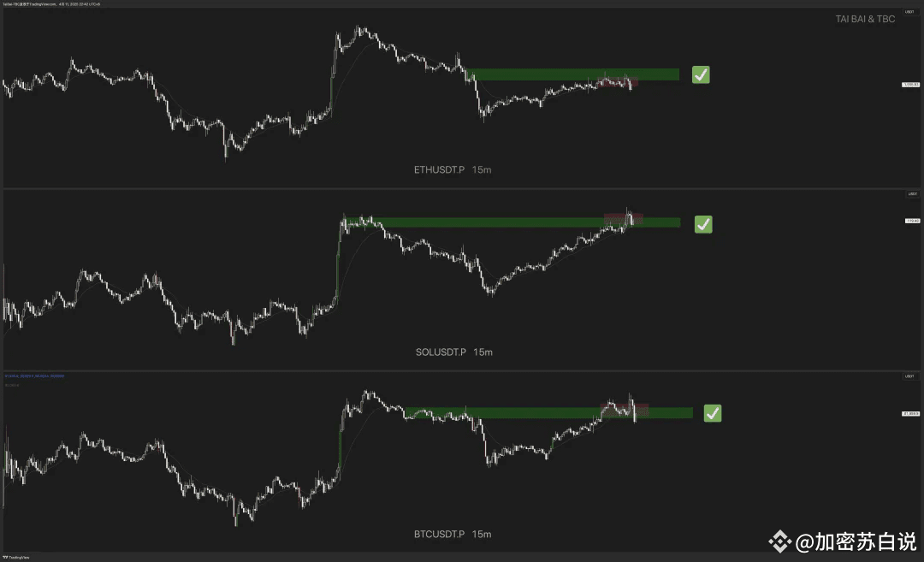Click the green checkmark beside the ETHUSDT.P chart
924x562 pixels.
click(701, 74)
